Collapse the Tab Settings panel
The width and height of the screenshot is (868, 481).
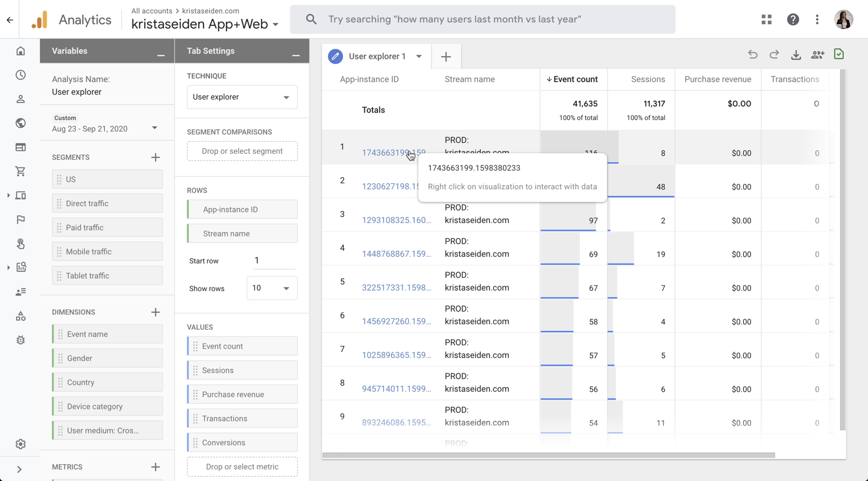click(x=295, y=55)
